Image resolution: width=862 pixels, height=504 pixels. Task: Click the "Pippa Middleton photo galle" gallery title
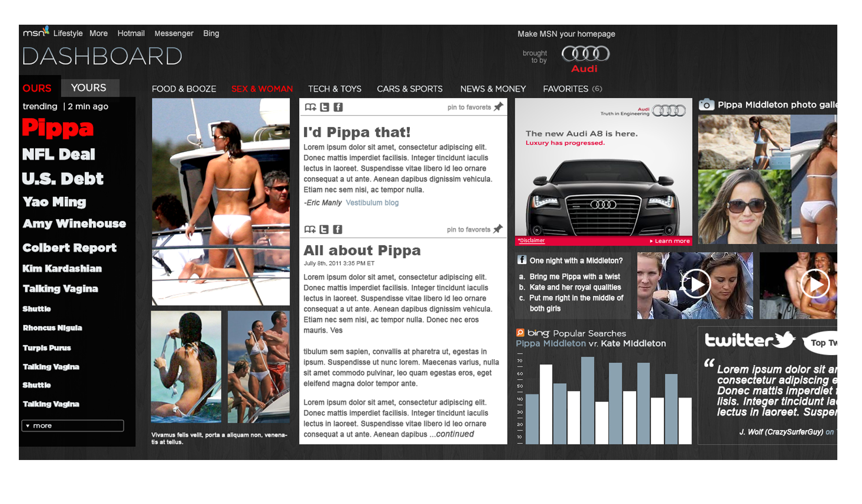click(777, 105)
